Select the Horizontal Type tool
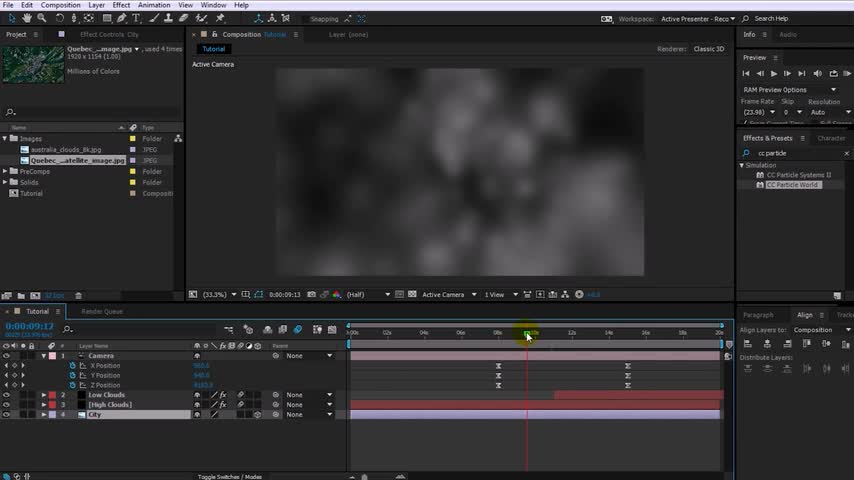Screen dimensions: 854x480 coord(136,19)
